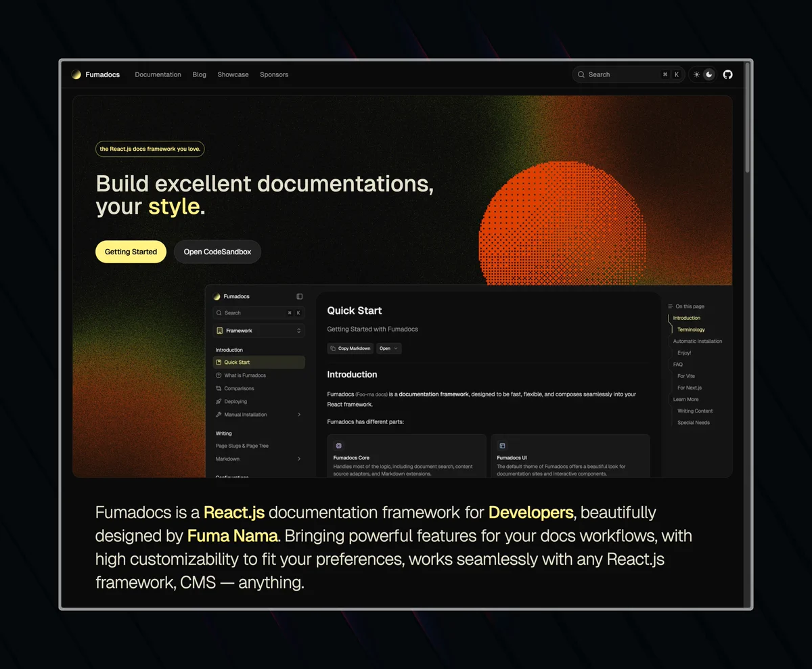Viewport: 812px width, 669px height.
Task: Jump to Terminology in table of contents
Action: click(691, 329)
